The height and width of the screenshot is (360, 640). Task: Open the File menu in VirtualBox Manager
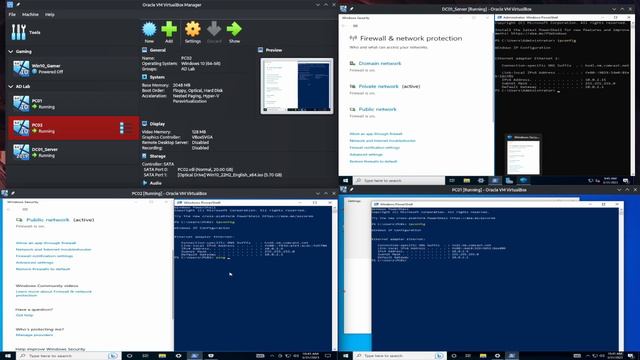pos(12,14)
